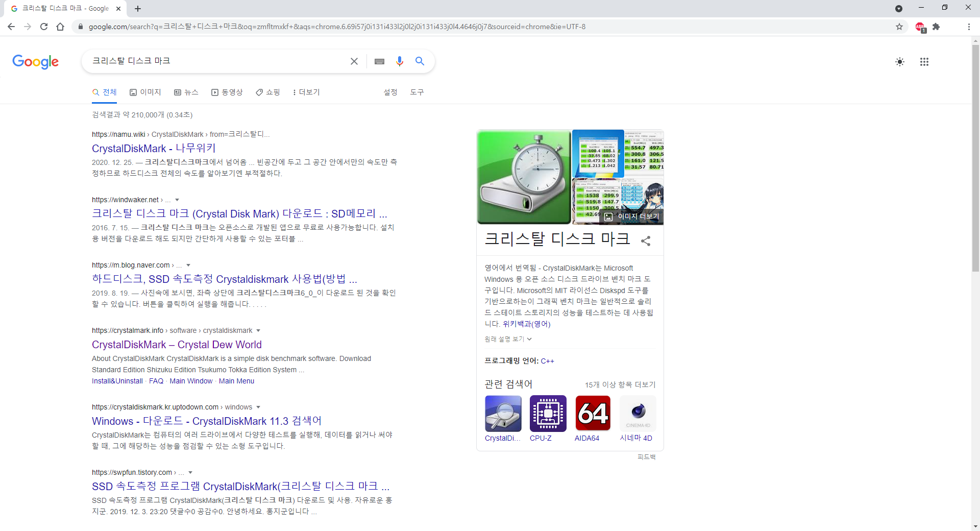Image resolution: width=980 pixels, height=531 pixels.
Task: Click the address bar URL
Action: click(x=337, y=27)
